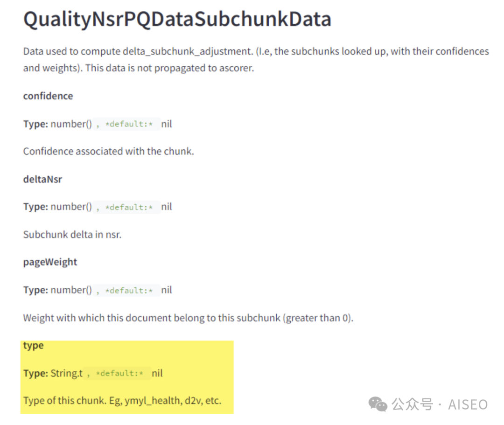Click the pageWeight field name
This screenshot has width=504, height=425.
50,262
